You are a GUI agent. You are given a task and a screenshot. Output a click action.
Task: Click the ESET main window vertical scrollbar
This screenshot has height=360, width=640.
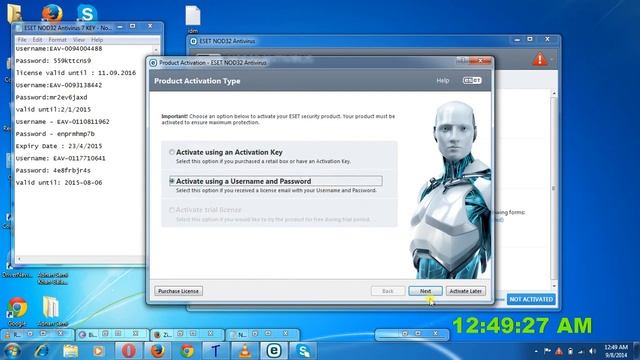tap(554, 189)
